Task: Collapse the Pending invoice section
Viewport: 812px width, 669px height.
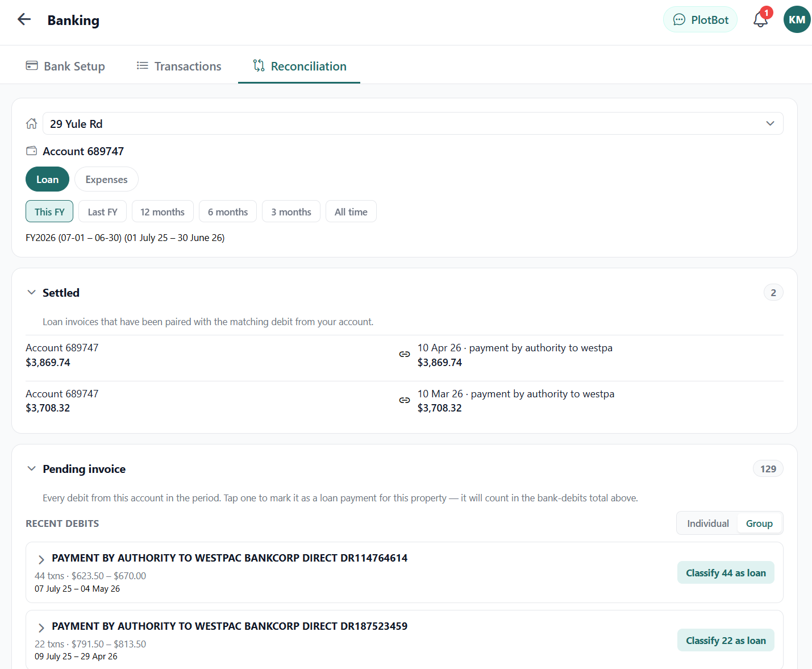Action: (x=32, y=468)
